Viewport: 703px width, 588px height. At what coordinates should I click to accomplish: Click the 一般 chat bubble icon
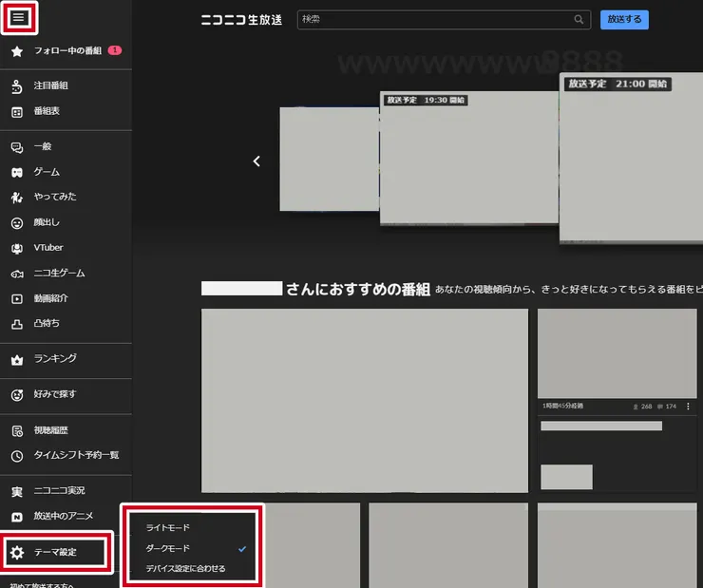(x=17, y=147)
